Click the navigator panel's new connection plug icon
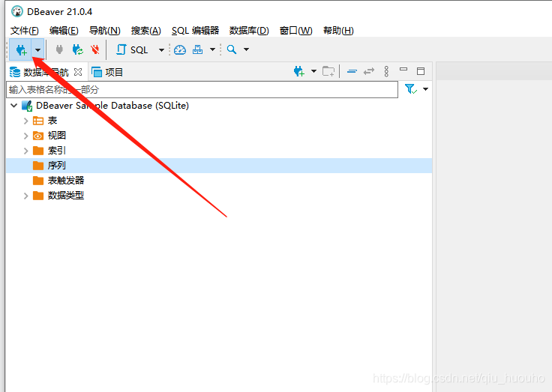The image size is (552, 392). tap(299, 71)
